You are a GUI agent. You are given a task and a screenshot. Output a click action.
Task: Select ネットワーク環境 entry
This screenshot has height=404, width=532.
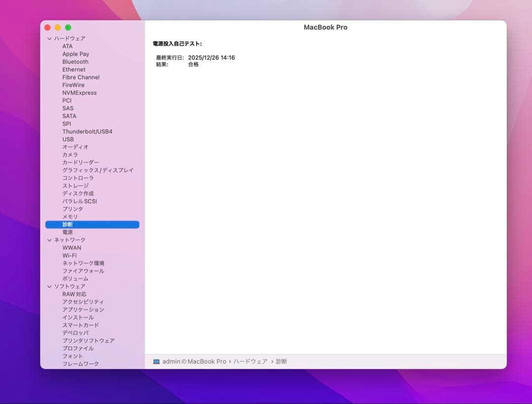coord(83,264)
